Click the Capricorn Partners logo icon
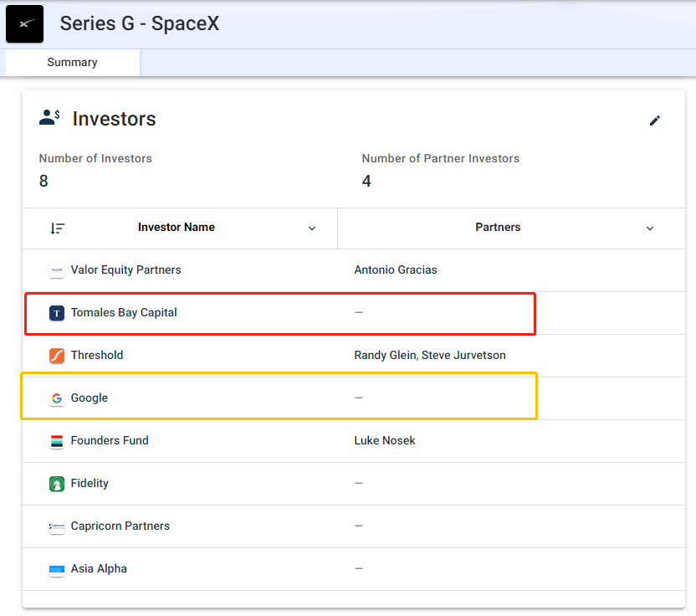This screenshot has height=616, width=696. (57, 526)
